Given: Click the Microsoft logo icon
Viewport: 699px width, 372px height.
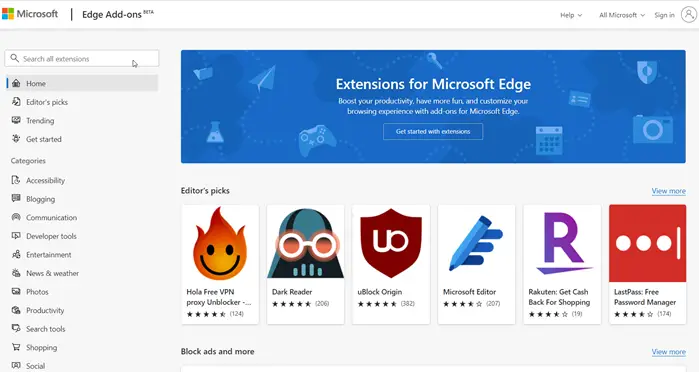Looking at the screenshot, I should click(8, 14).
